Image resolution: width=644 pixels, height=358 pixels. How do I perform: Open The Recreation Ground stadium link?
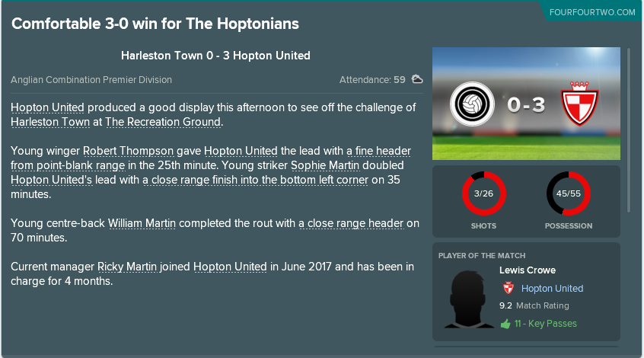click(x=163, y=122)
